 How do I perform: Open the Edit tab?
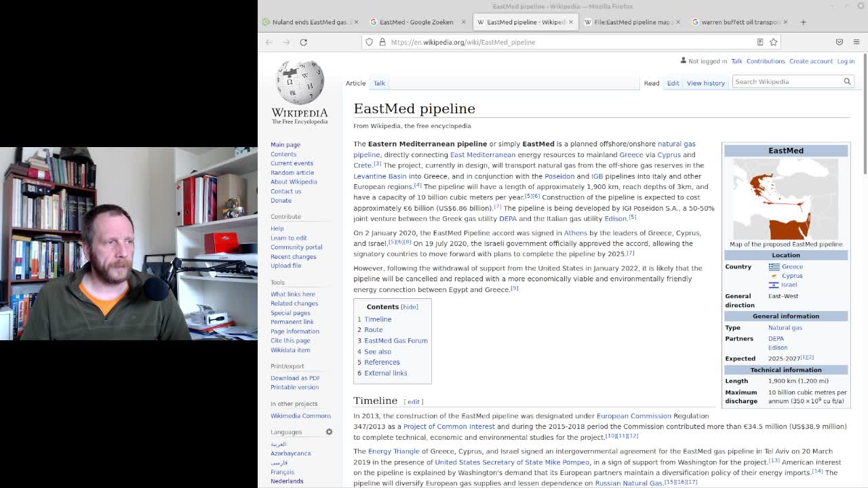pyautogui.click(x=673, y=83)
